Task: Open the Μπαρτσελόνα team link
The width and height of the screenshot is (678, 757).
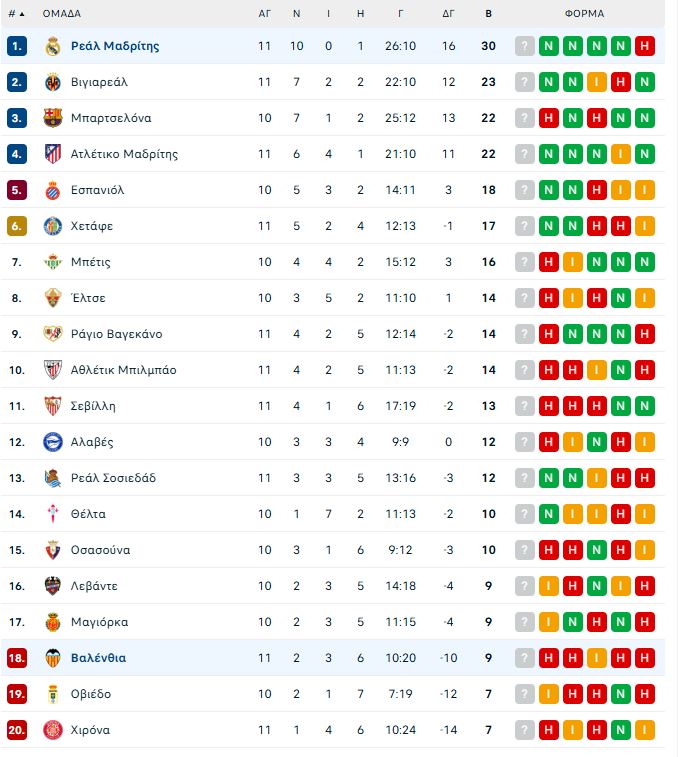Action: click(111, 118)
